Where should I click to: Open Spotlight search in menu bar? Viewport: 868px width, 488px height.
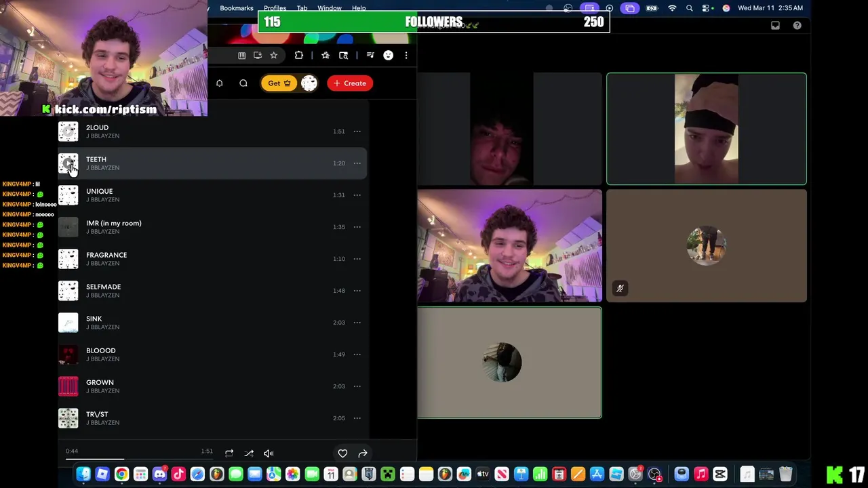[690, 8]
